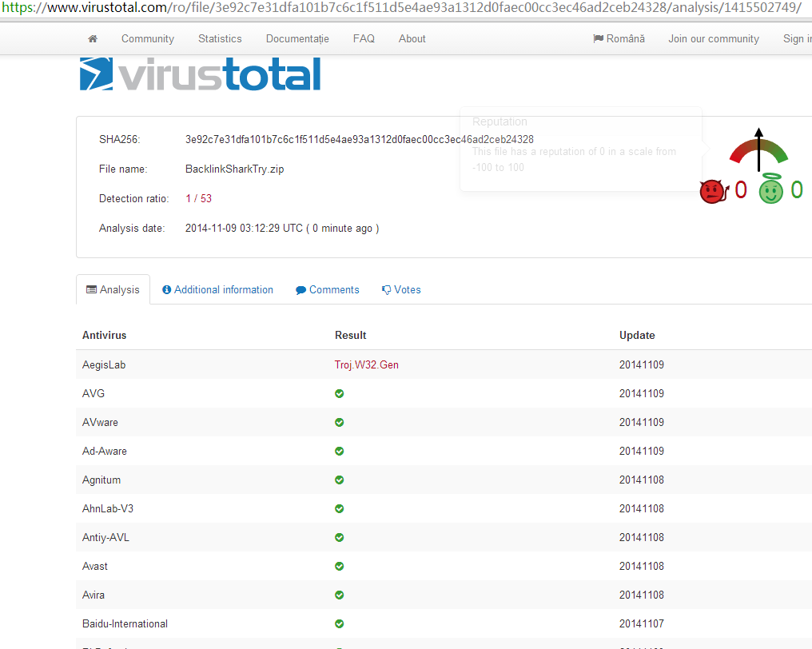Click the Reputation tooltip title
This screenshot has width=812, height=649.
tap(500, 121)
